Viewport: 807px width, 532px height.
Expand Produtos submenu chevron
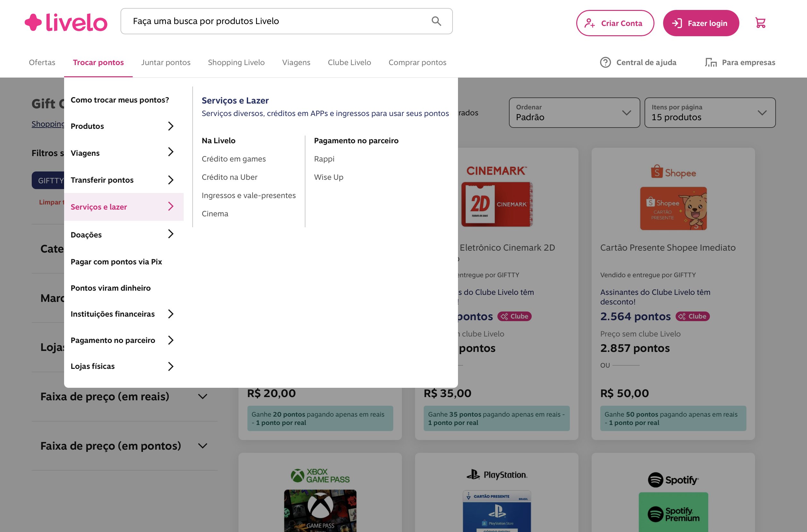click(171, 126)
